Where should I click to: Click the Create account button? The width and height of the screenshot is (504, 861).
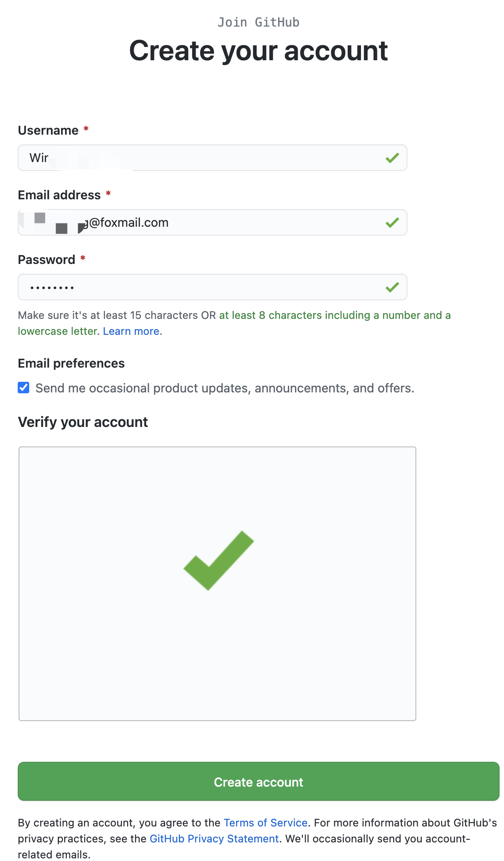pos(258,782)
